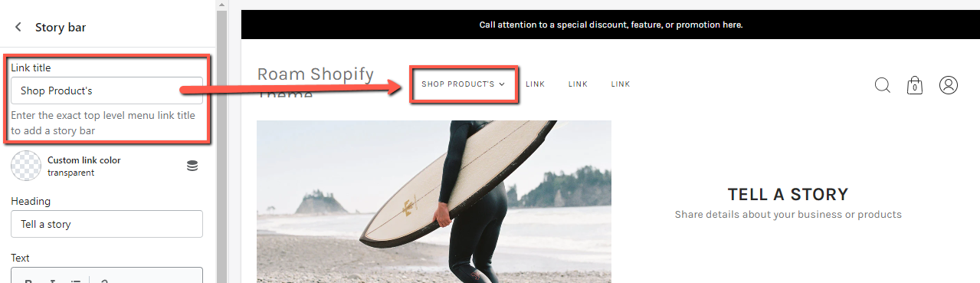Select the third LINK menu item
This screenshot has height=283, width=980.
[x=621, y=84]
